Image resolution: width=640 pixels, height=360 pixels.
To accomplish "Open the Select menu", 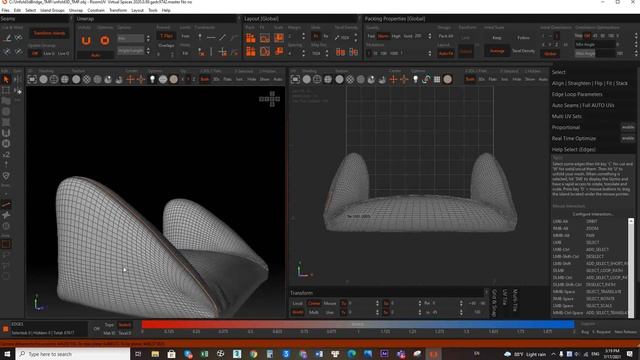I will (31, 10).
